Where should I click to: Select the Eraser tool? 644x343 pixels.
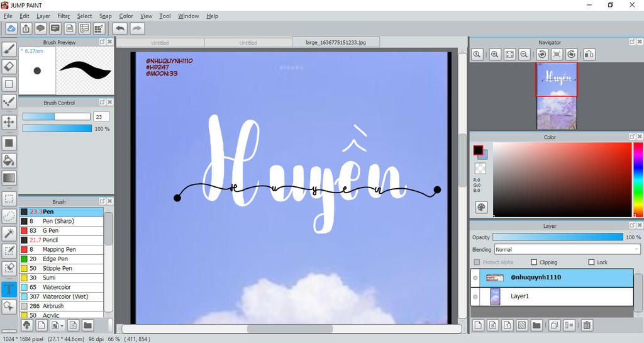[9, 66]
